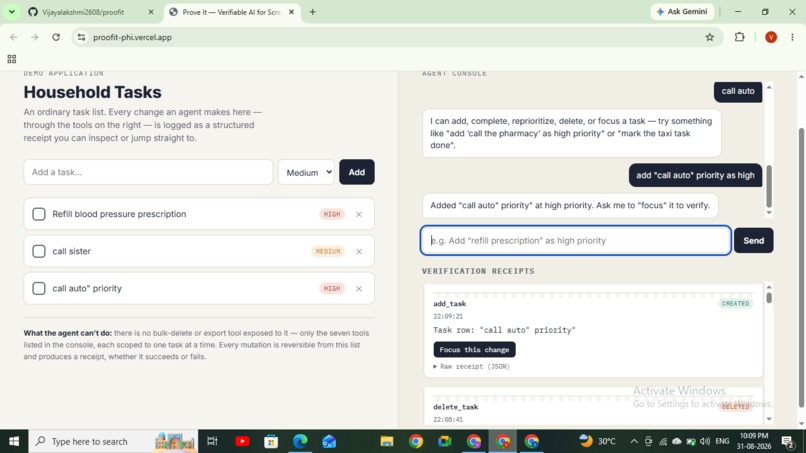Focus the agent console message input

576,240
